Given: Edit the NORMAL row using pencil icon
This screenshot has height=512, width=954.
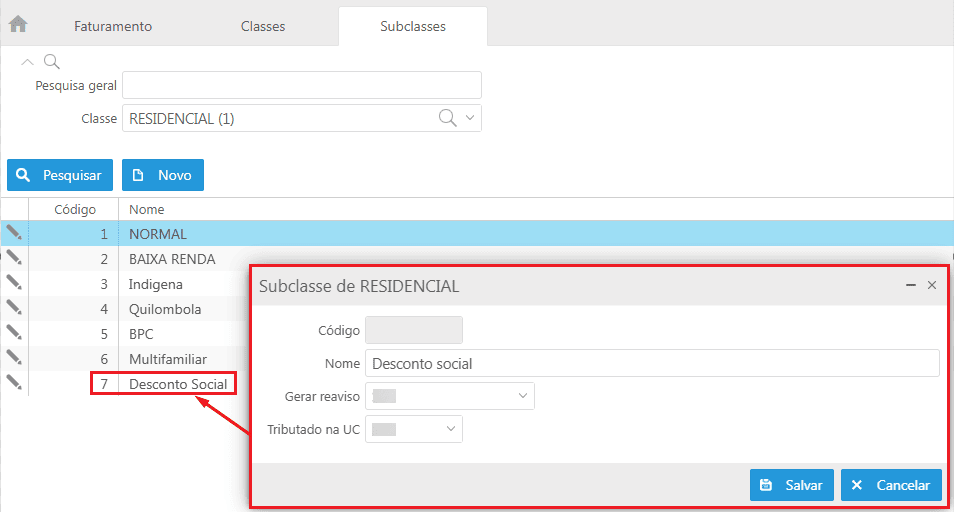Looking at the screenshot, I should tap(14, 232).
